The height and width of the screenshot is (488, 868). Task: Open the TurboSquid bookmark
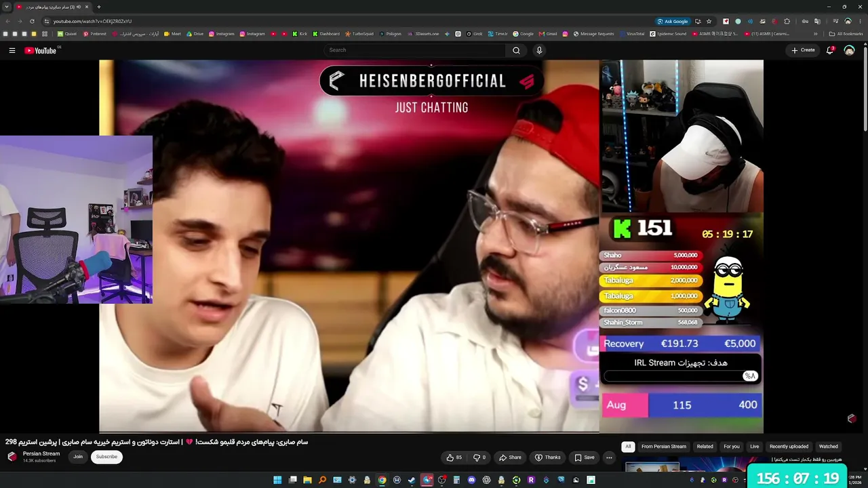pyautogui.click(x=359, y=34)
